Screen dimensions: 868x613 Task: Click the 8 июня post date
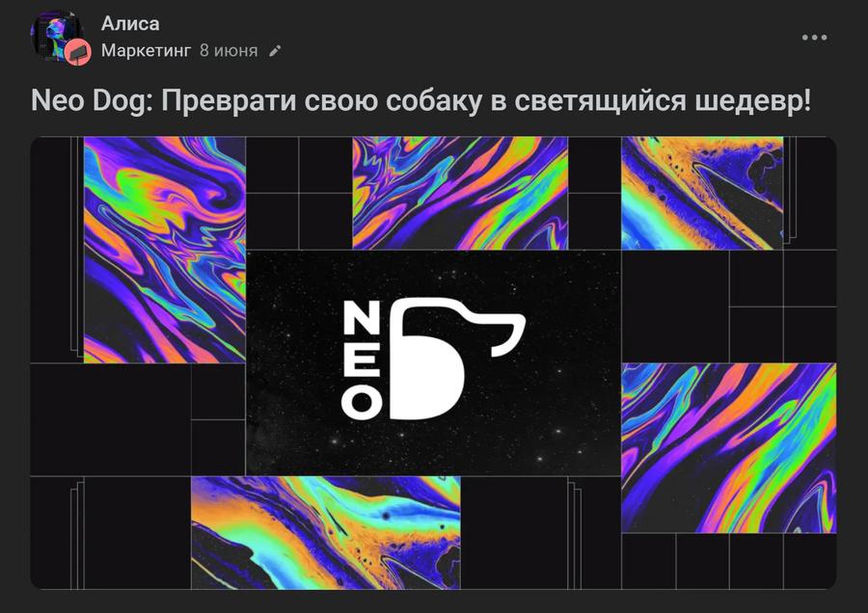click(229, 50)
